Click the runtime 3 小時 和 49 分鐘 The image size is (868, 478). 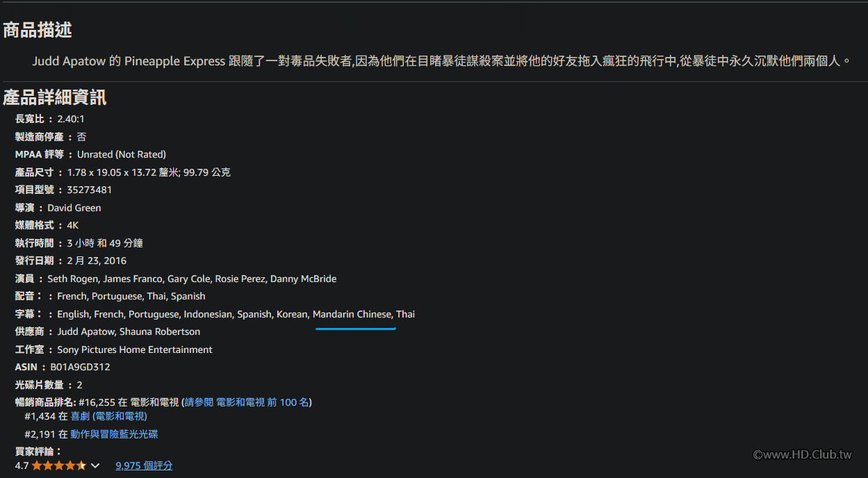point(105,243)
